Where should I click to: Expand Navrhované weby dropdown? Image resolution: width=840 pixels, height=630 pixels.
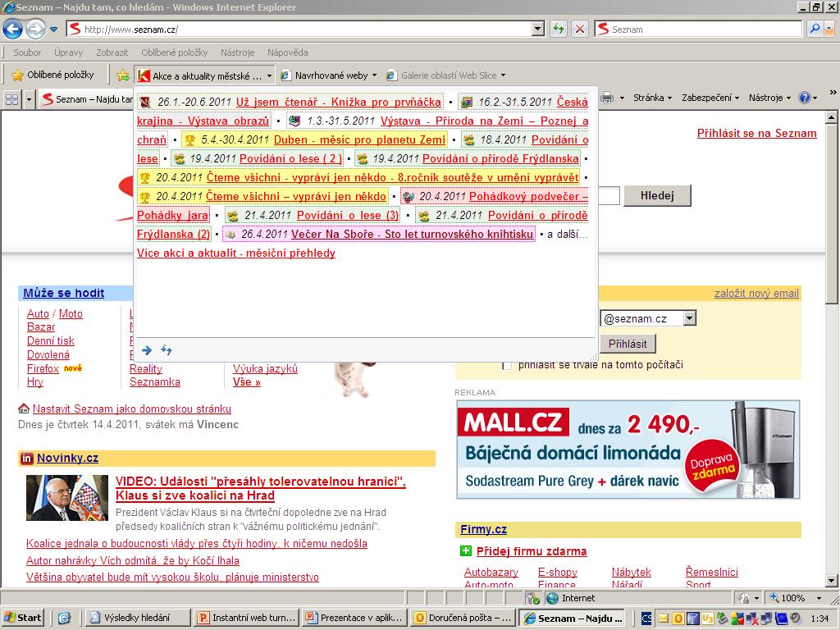[374, 75]
